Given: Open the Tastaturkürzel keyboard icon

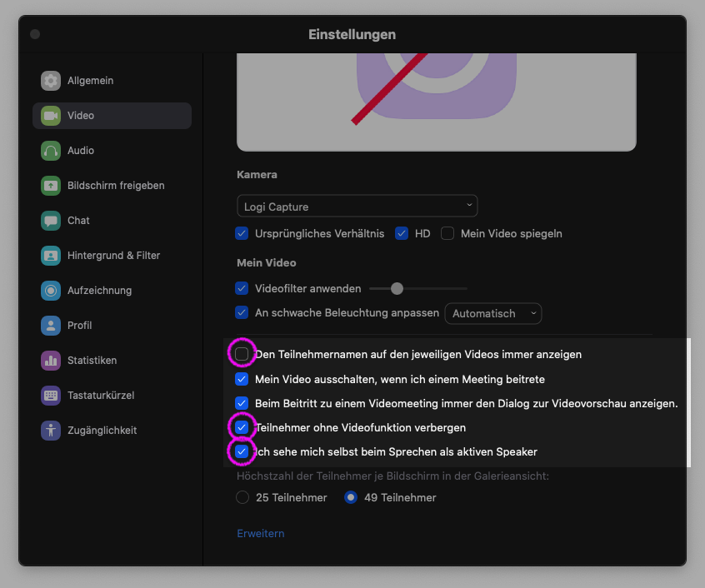Looking at the screenshot, I should 51,396.
